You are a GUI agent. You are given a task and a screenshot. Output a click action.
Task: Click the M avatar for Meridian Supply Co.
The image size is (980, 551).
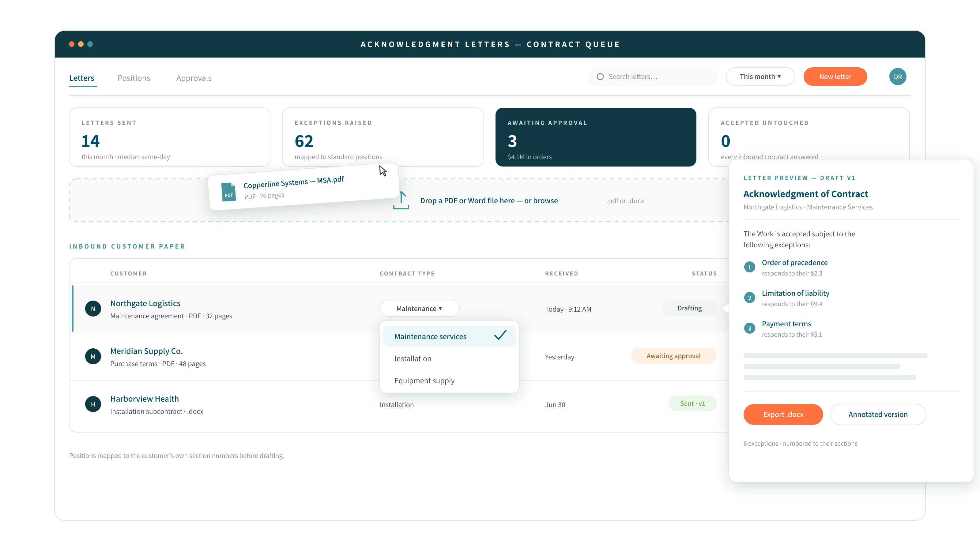click(x=93, y=357)
